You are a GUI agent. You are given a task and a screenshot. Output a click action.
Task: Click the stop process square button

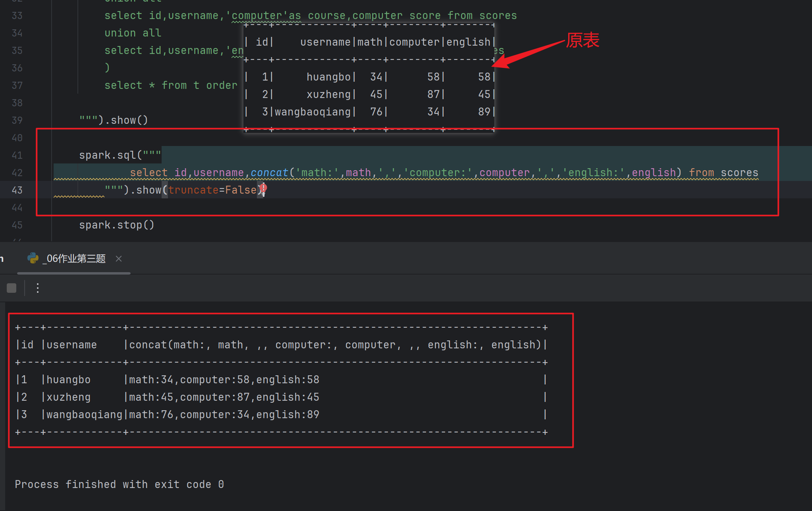pos(12,288)
